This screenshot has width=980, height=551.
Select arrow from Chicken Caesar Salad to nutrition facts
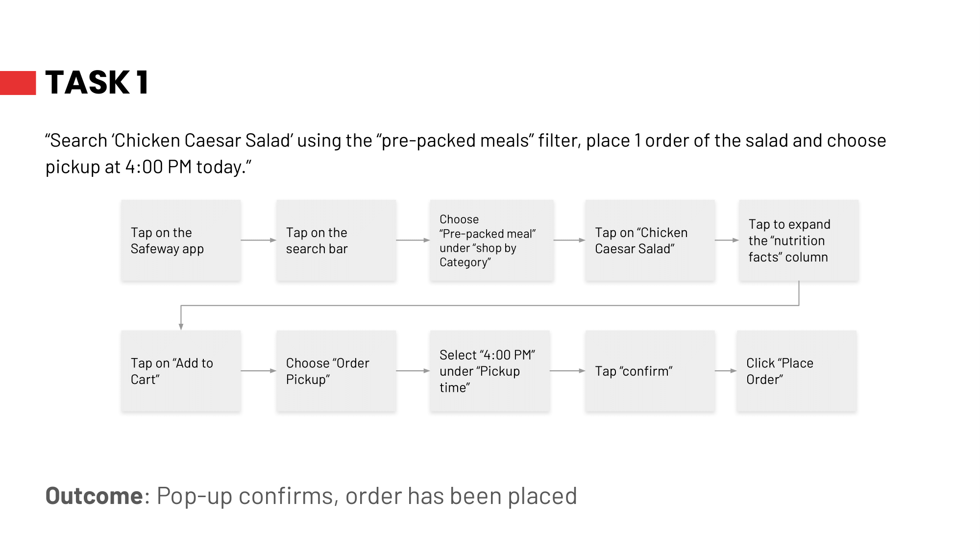click(x=727, y=240)
